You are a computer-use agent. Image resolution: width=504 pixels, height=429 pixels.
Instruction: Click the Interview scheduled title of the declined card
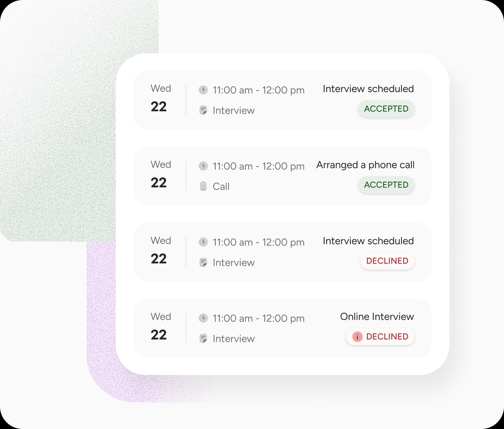pyautogui.click(x=368, y=241)
